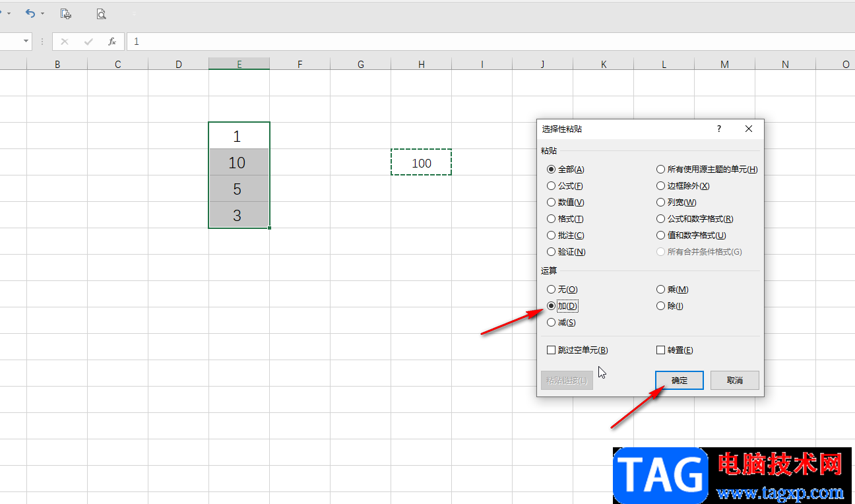Expand the Name Box dropdown

26,41
